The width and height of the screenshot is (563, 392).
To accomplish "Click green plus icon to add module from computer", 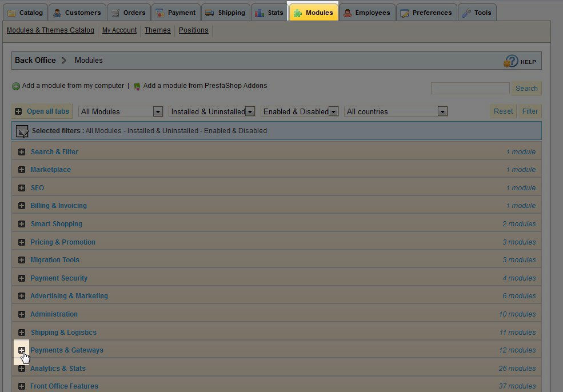I will (x=16, y=86).
